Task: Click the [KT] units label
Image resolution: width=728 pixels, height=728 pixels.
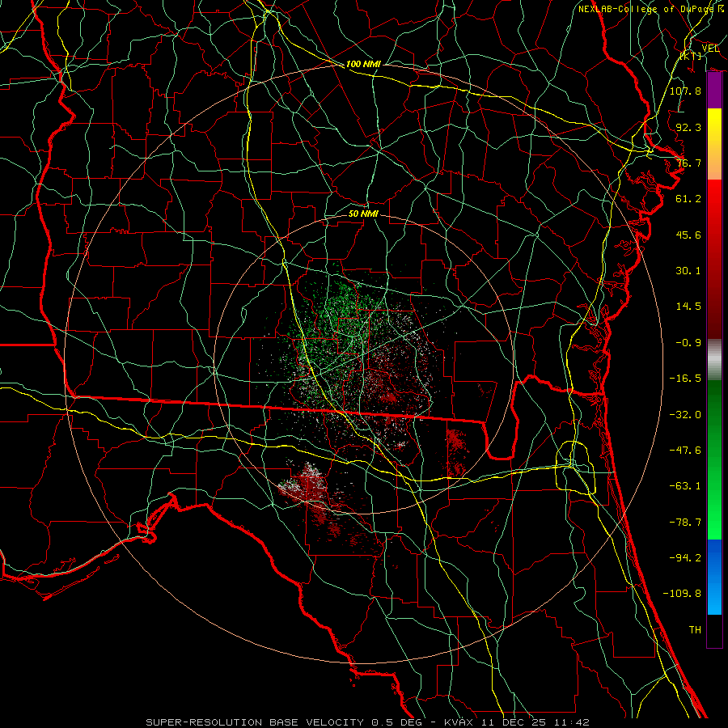Action: point(692,56)
